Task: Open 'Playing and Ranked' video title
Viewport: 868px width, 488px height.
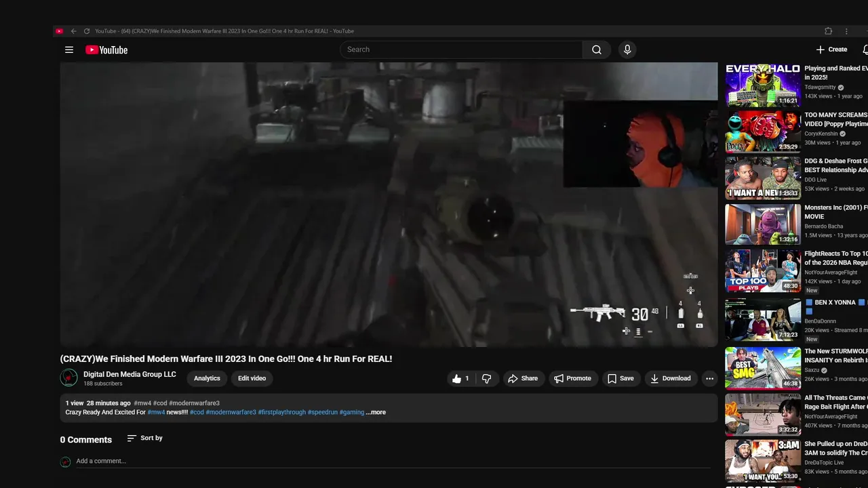Action: pos(836,73)
